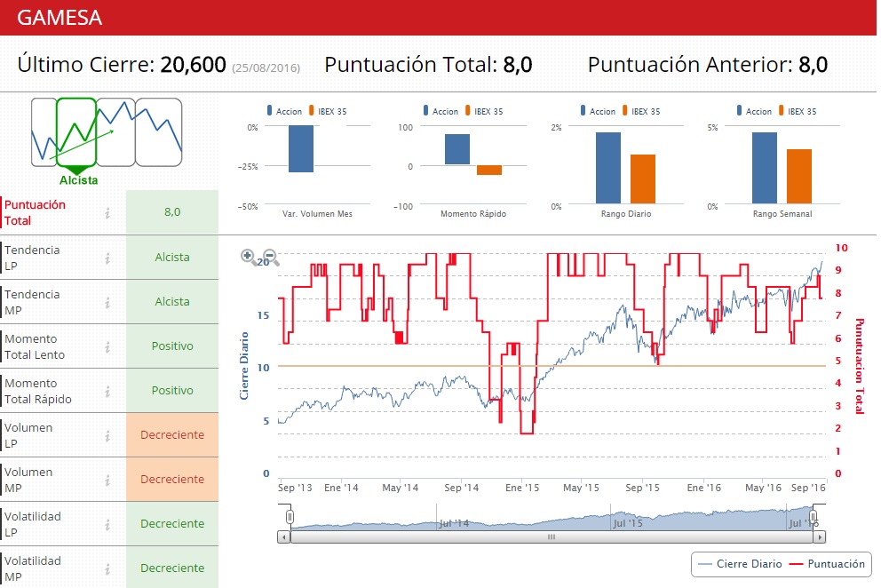This screenshot has width=881, height=588.
Task: Click the Volumen MP row label
Action: pos(28,480)
